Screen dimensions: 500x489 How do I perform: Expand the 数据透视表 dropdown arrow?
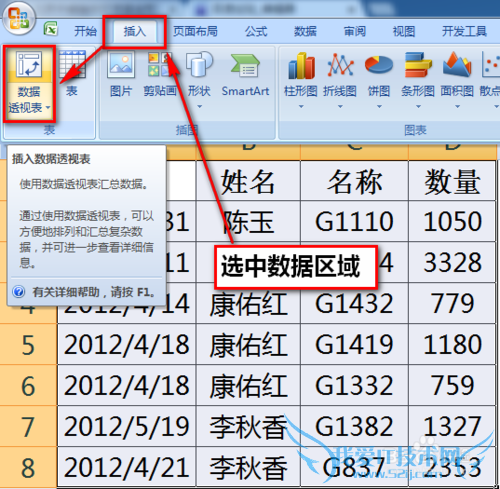[x=48, y=108]
